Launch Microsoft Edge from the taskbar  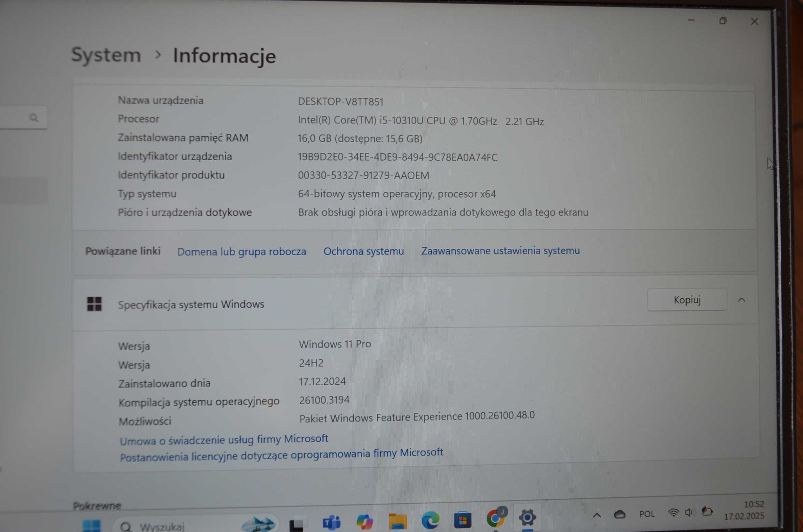coord(430,520)
